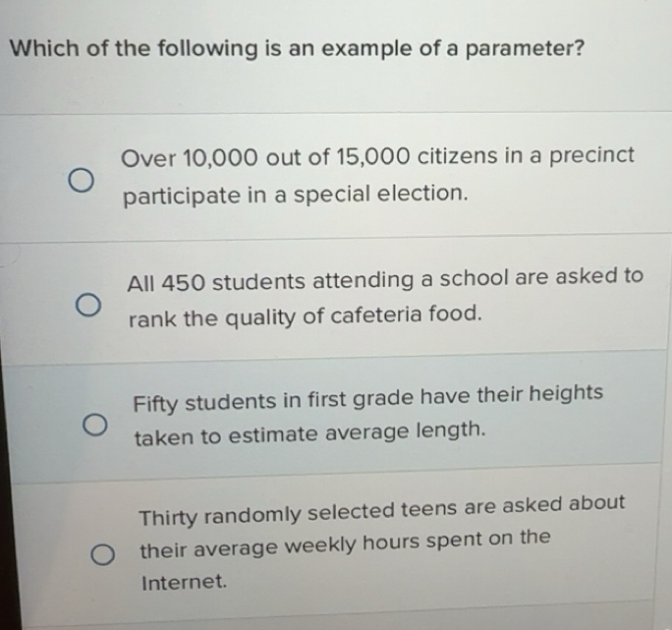Click the number "450" in the second answer
The width and height of the screenshot is (672, 630).
point(184,281)
